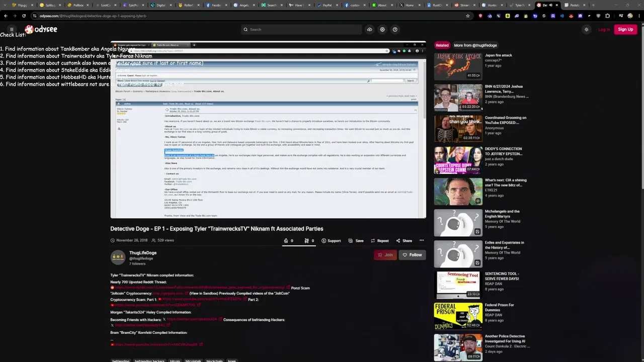644x362 pixels.
Task: Bookmark this page with star icon
Action: (x=468, y=16)
